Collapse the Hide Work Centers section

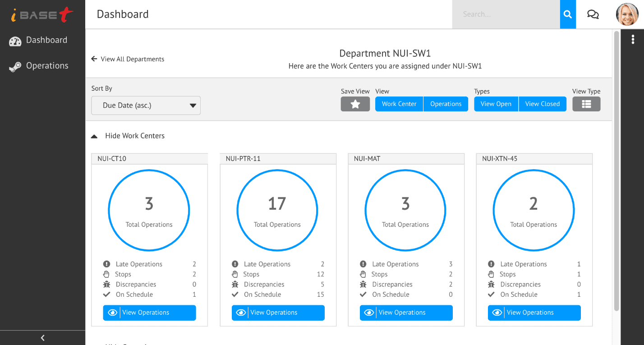(x=128, y=135)
